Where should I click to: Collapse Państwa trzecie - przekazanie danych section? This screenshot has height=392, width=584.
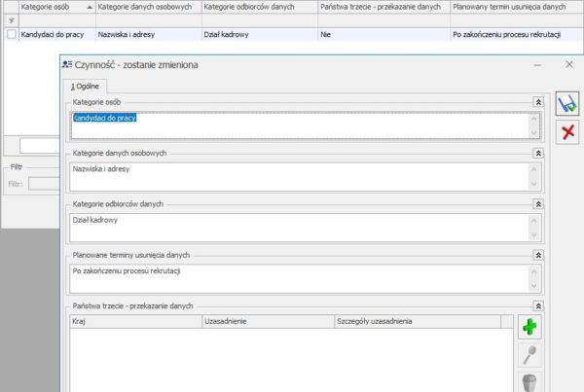(535, 305)
